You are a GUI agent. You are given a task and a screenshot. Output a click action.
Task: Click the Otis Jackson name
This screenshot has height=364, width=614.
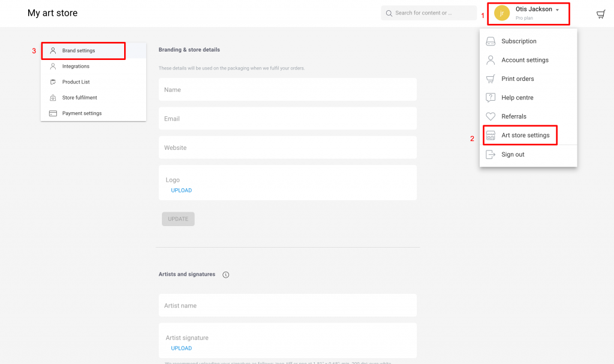click(534, 9)
